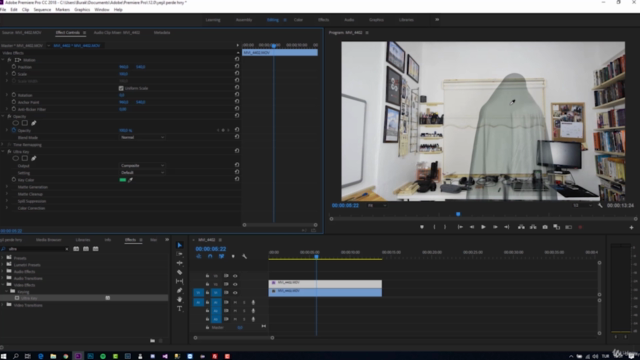Click Mark In in Program Monitor
Screen dimensions: 640x360
point(434,227)
